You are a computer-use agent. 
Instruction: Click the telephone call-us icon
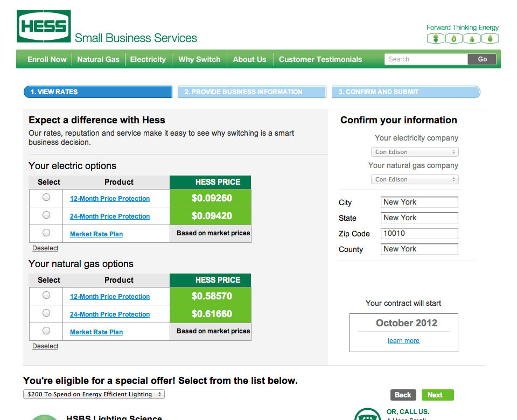[x=367, y=414]
